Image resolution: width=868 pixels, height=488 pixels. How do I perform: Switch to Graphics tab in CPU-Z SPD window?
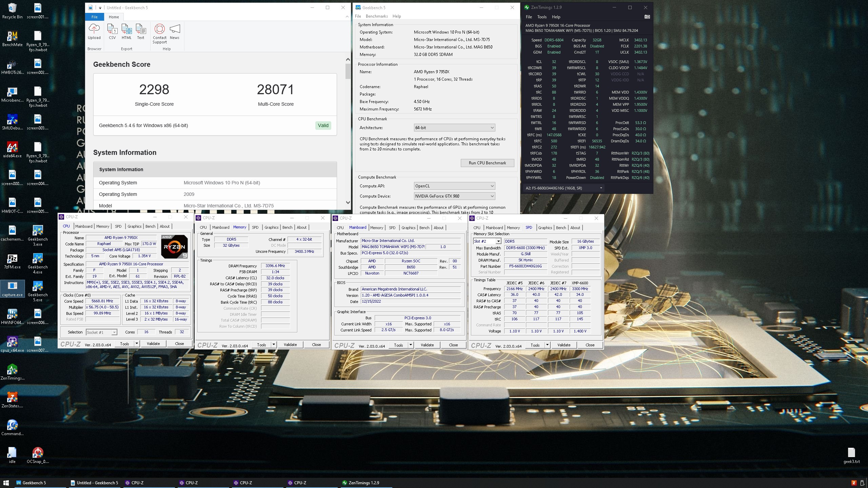point(545,228)
